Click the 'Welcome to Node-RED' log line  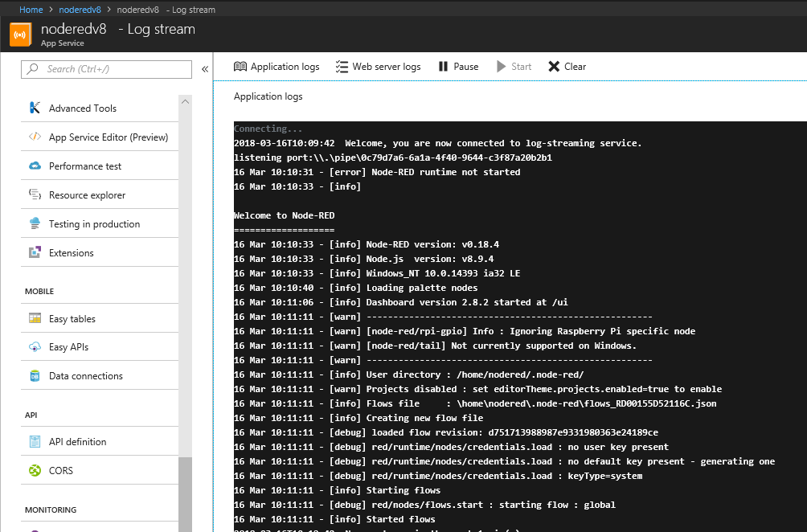(284, 215)
